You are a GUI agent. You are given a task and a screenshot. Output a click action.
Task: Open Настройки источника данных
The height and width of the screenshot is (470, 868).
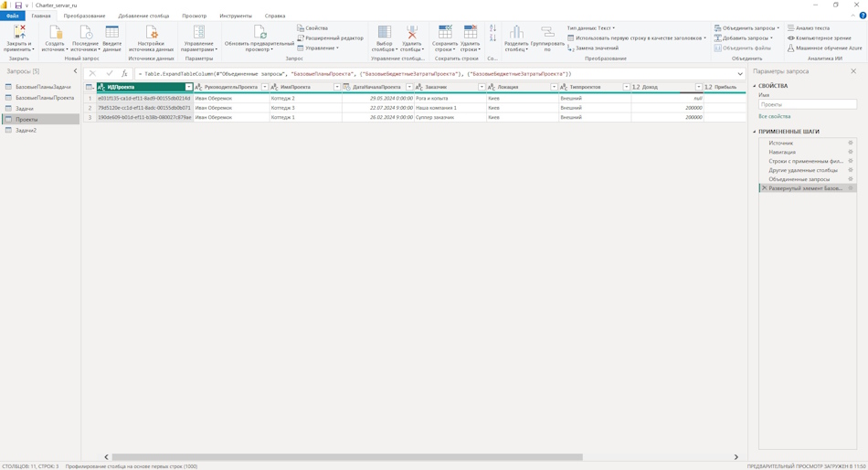[x=151, y=38]
